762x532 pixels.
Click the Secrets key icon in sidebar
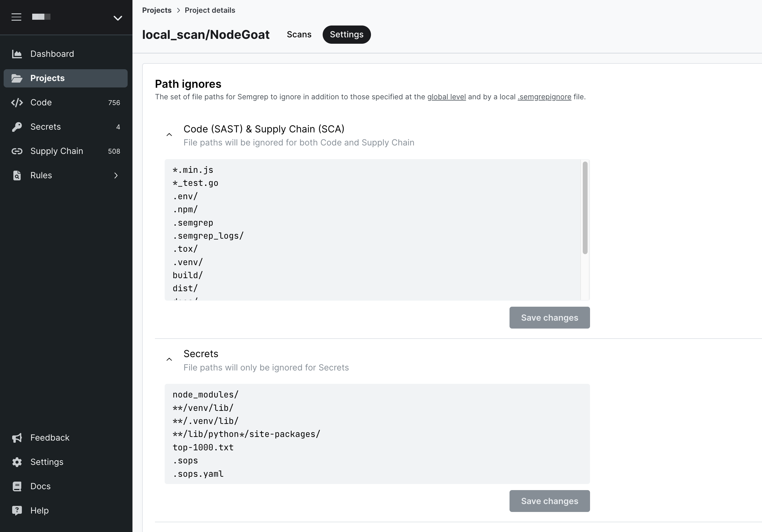[x=17, y=127]
